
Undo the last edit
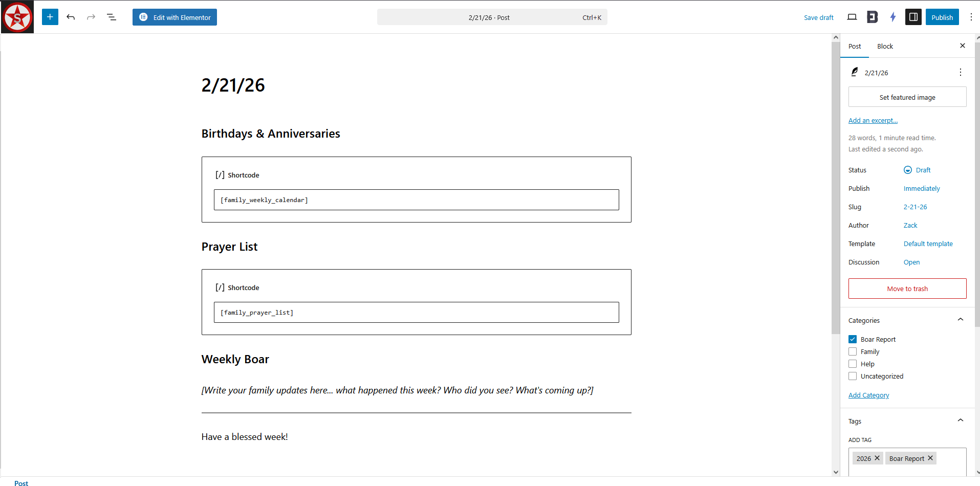(x=71, y=17)
